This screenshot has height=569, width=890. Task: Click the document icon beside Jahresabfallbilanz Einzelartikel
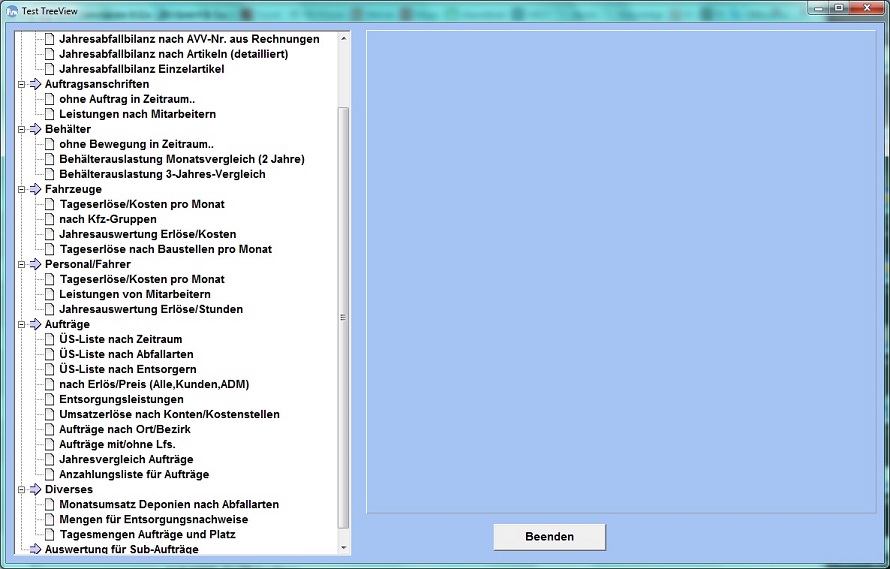[x=50, y=70]
